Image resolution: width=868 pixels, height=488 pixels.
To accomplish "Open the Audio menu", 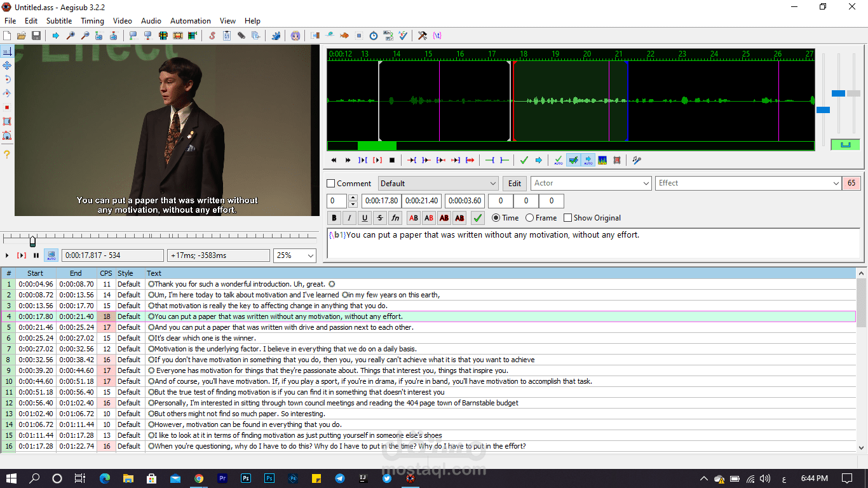I will pos(151,21).
